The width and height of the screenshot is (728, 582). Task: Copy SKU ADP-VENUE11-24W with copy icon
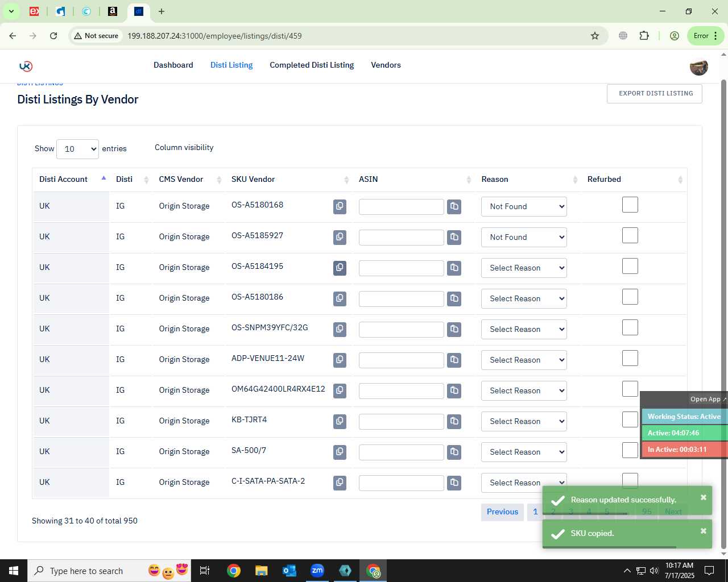pos(340,360)
